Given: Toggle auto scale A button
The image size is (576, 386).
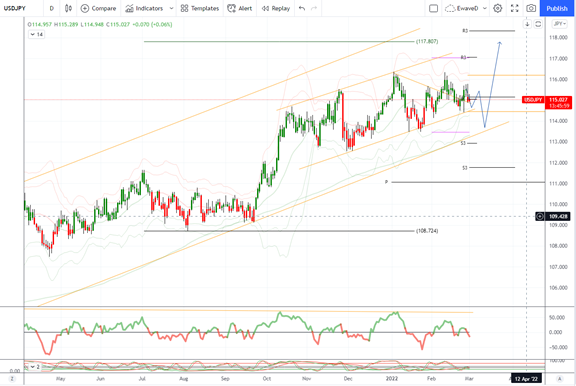Looking at the screenshot, I should [560, 378].
